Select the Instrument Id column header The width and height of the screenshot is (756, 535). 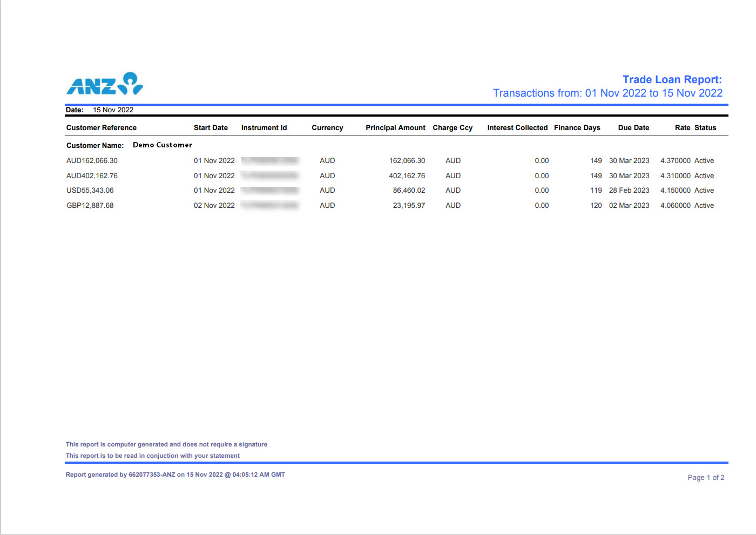point(264,128)
